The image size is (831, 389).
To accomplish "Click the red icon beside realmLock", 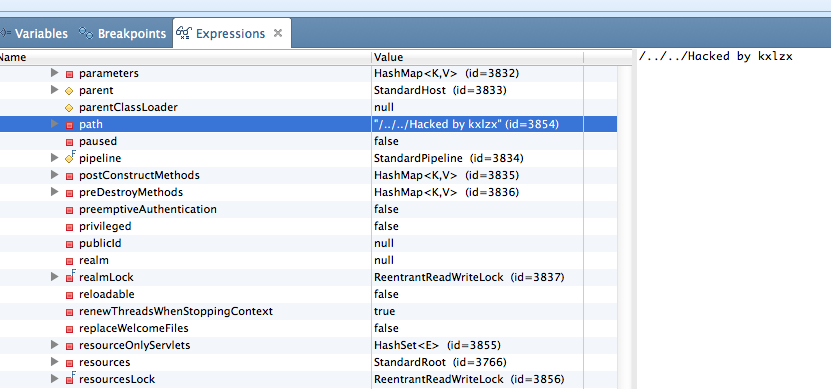I will coord(69,277).
